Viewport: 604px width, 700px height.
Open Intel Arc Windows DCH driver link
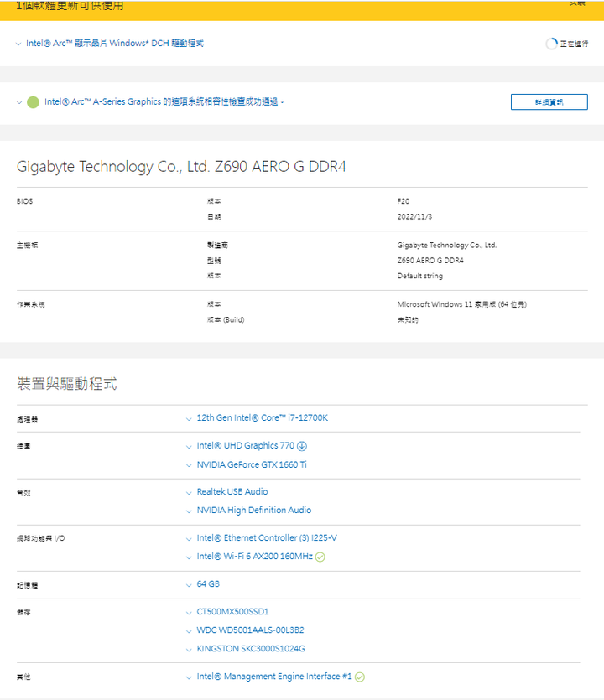(x=115, y=44)
